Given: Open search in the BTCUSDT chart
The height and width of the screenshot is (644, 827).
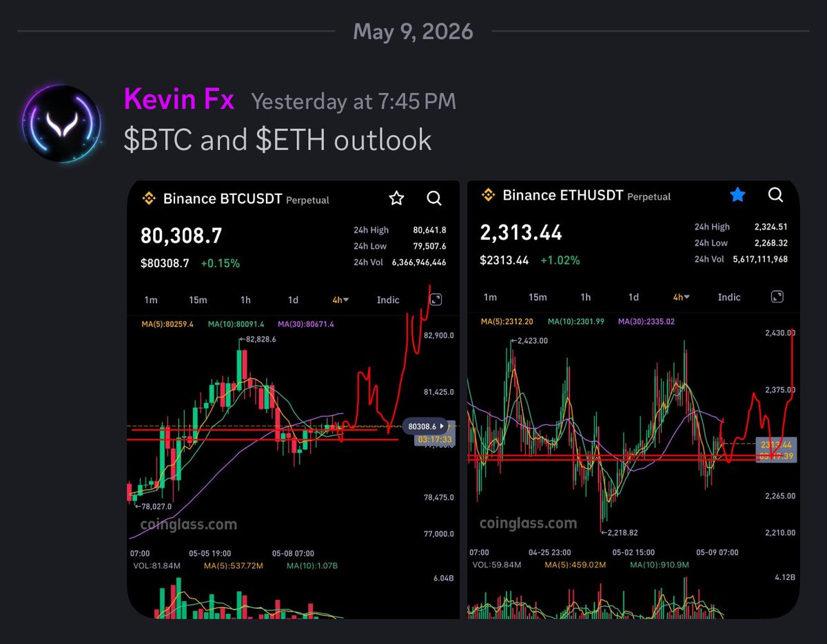Looking at the screenshot, I should tap(434, 198).
